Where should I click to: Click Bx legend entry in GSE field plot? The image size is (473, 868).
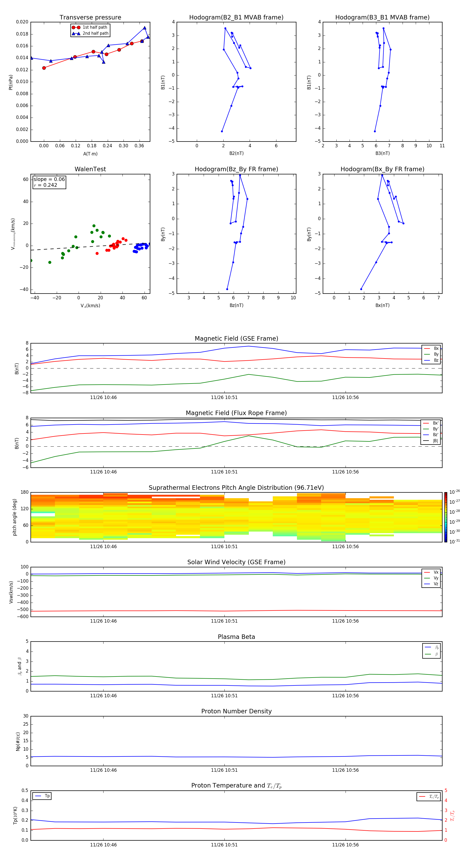431,349
